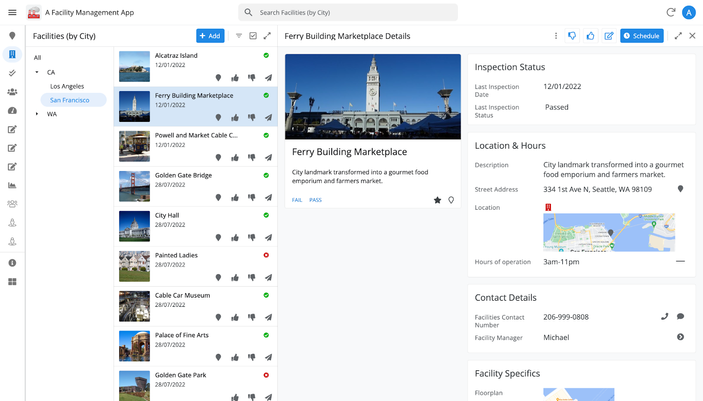Select the Painted Ladies row
This screenshot has width=703, height=401.
(196, 266)
